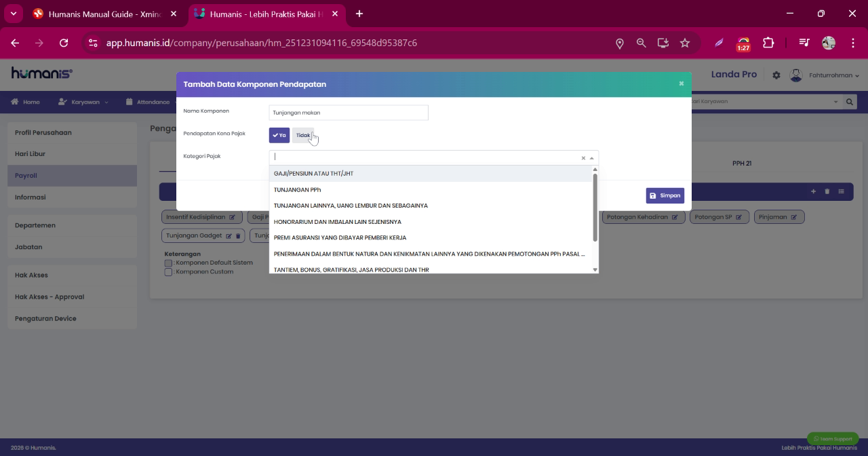Edit the Pinjaman component

coord(793,217)
